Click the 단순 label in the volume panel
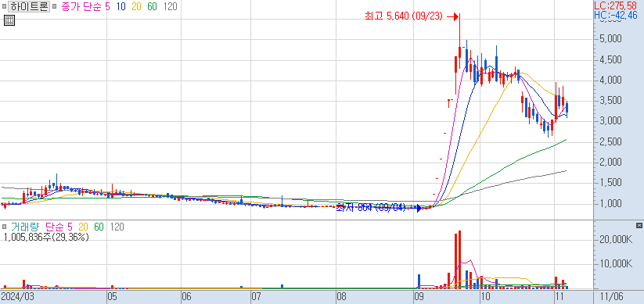644x304 pixels. click(x=54, y=227)
